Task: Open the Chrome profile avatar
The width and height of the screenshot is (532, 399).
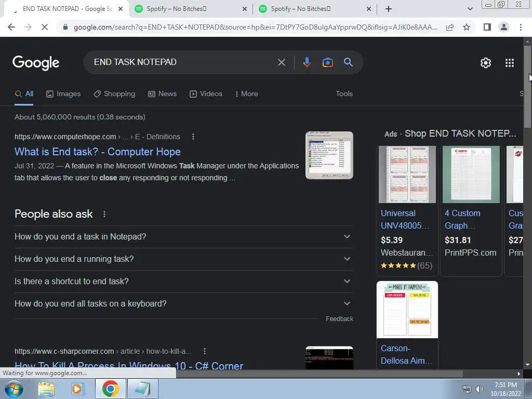Action: 504,27
